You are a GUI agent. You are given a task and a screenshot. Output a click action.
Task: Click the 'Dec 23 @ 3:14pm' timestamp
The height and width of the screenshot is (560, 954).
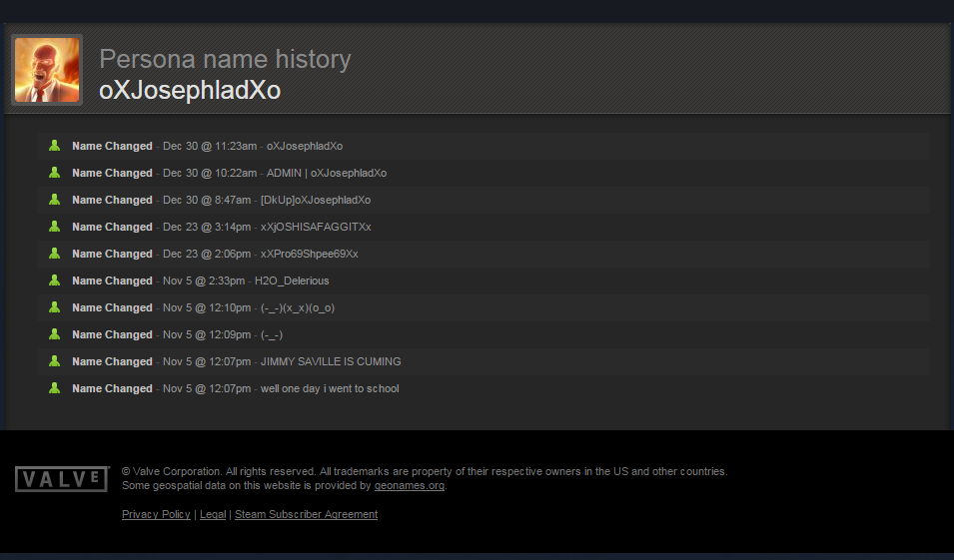coord(207,227)
